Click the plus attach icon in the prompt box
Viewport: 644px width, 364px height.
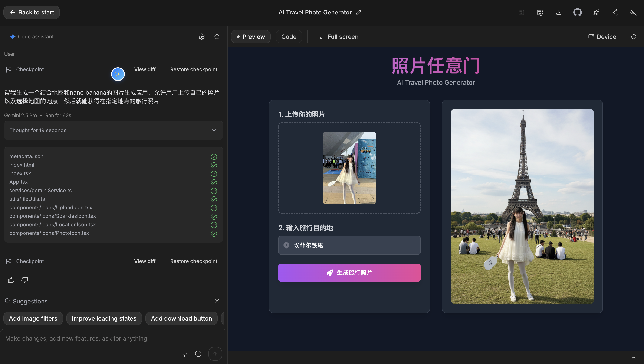pyautogui.click(x=198, y=354)
